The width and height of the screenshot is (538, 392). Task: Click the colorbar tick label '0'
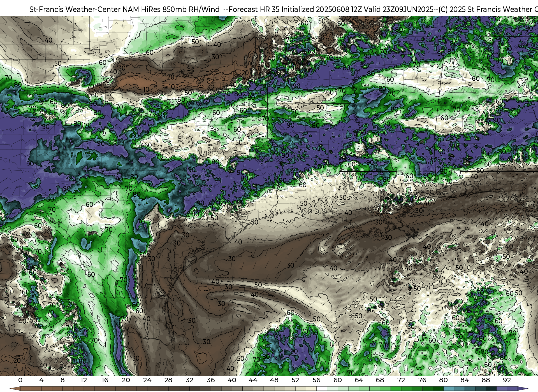coord(20,380)
